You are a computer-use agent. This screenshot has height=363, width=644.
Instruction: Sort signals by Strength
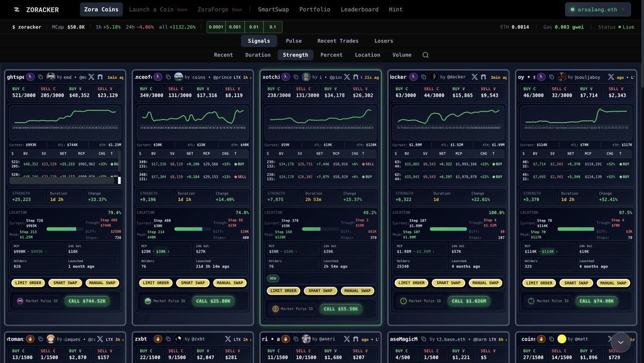pyautogui.click(x=296, y=55)
